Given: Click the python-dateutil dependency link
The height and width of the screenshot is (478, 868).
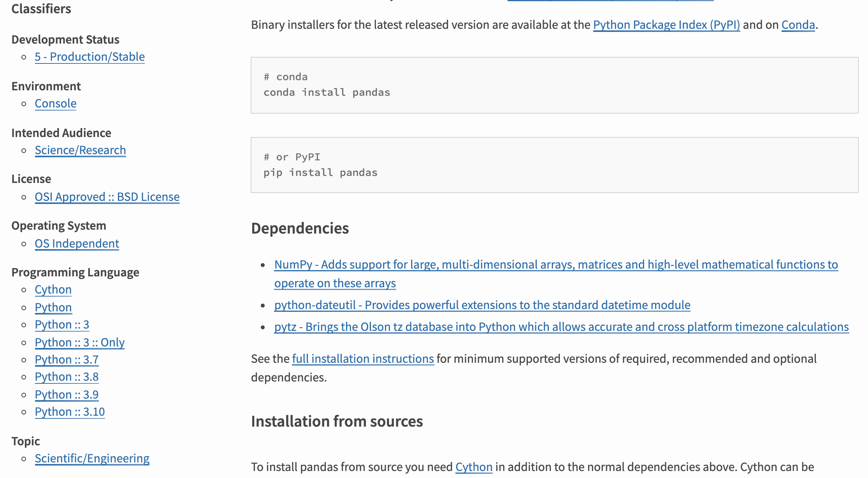Looking at the screenshot, I should tap(482, 305).
